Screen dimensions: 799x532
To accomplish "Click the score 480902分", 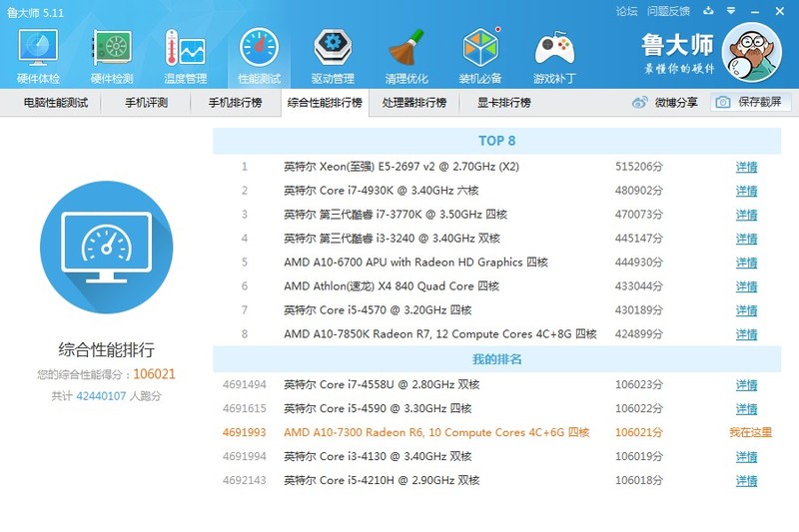I will (x=639, y=191).
